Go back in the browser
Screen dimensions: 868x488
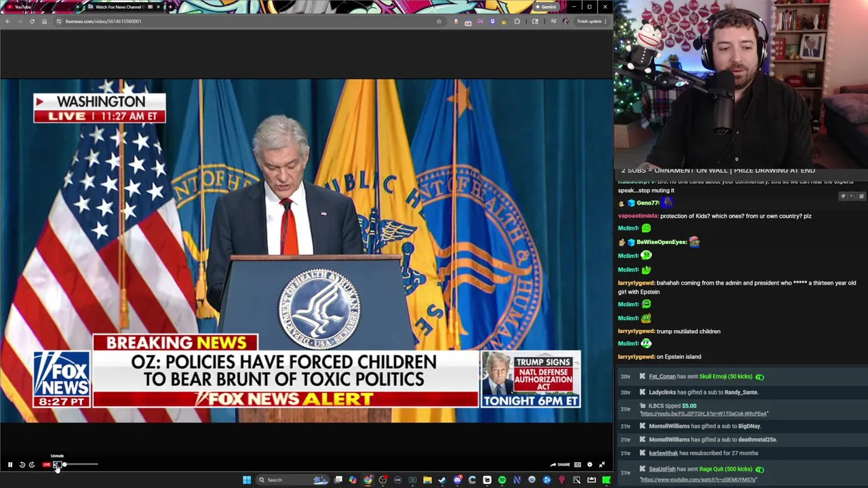pyautogui.click(x=7, y=21)
